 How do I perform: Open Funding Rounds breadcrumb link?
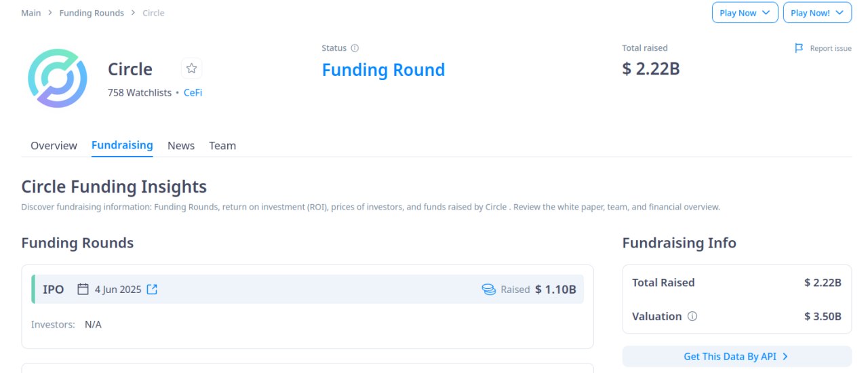[x=92, y=13]
